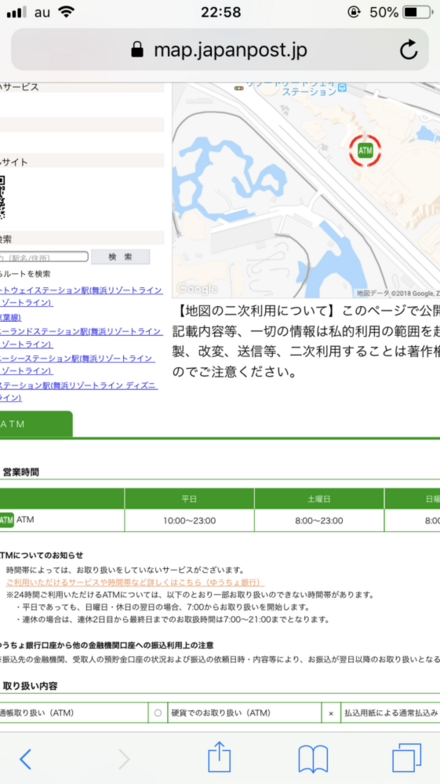Tap the green ATM badge in hours table
The image size is (440, 784).
click(x=6, y=520)
